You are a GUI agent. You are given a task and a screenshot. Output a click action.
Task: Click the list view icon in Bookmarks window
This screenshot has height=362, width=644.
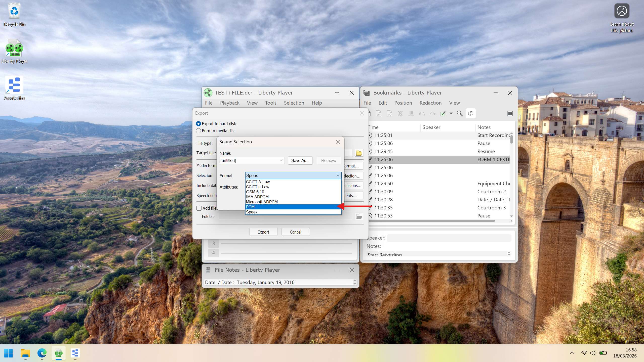tap(510, 113)
